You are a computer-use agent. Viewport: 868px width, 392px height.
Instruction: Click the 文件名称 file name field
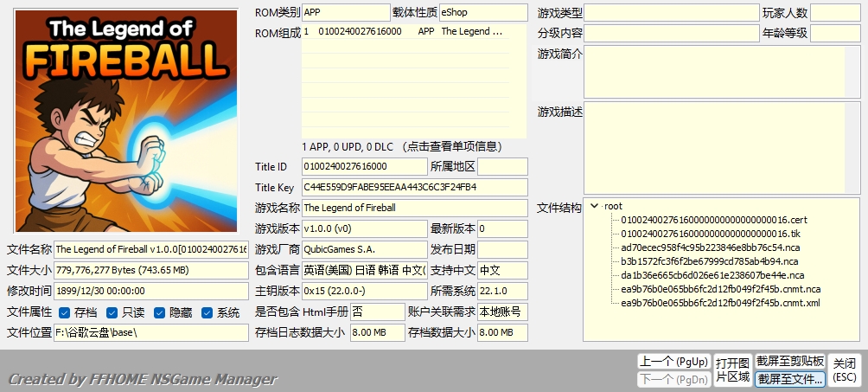[151, 249]
